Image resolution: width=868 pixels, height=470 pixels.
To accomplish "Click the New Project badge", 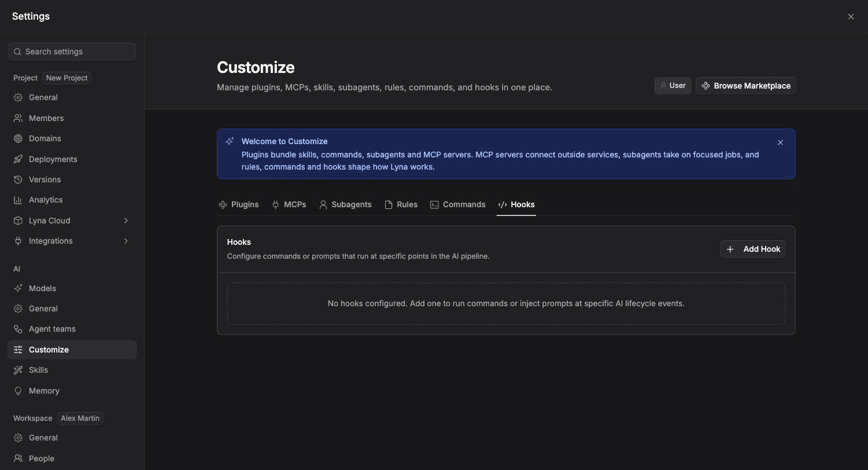I will [67, 78].
